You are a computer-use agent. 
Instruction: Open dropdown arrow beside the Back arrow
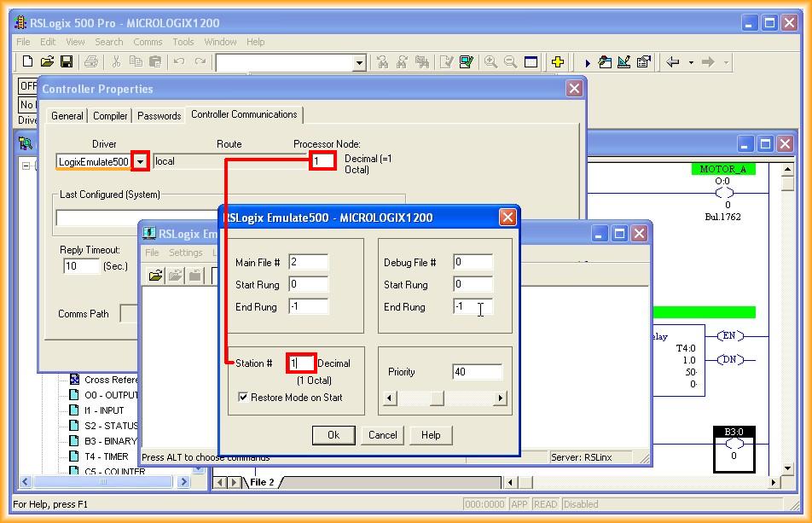691,62
